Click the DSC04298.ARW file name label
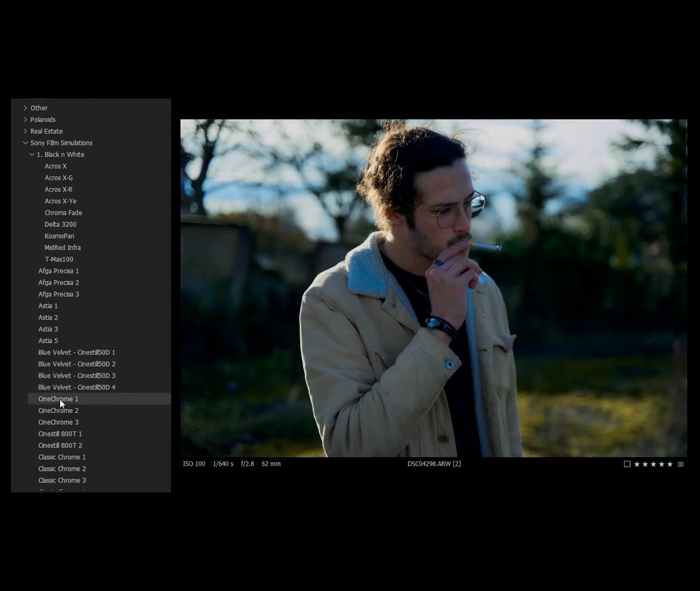700x591 pixels. (434, 463)
